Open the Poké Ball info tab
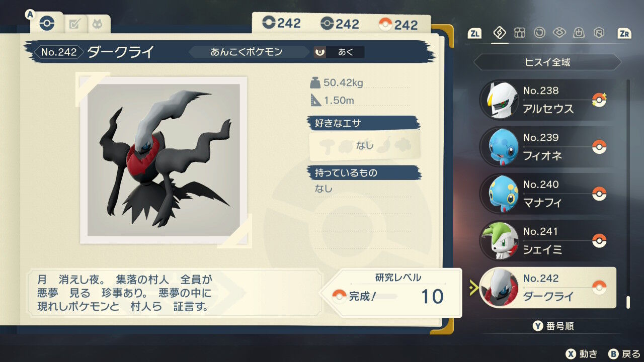Image resolution: width=644 pixels, height=362 pixels. [x=47, y=23]
